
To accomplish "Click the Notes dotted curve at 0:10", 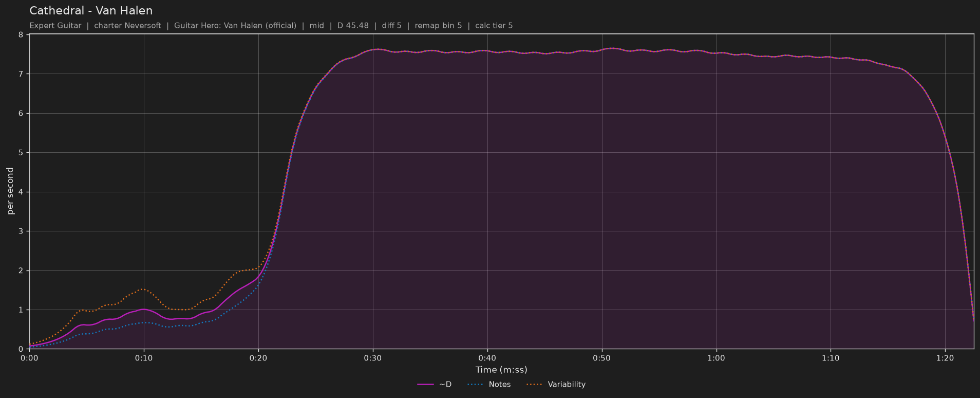I will coord(144,322).
